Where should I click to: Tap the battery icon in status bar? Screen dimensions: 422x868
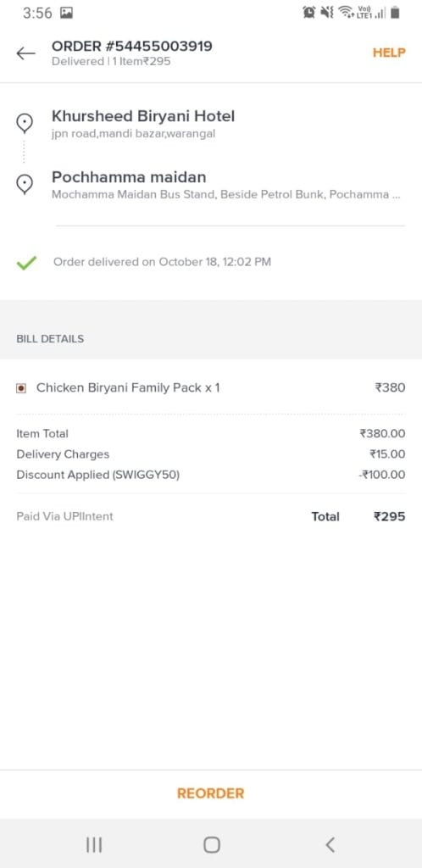(x=395, y=12)
